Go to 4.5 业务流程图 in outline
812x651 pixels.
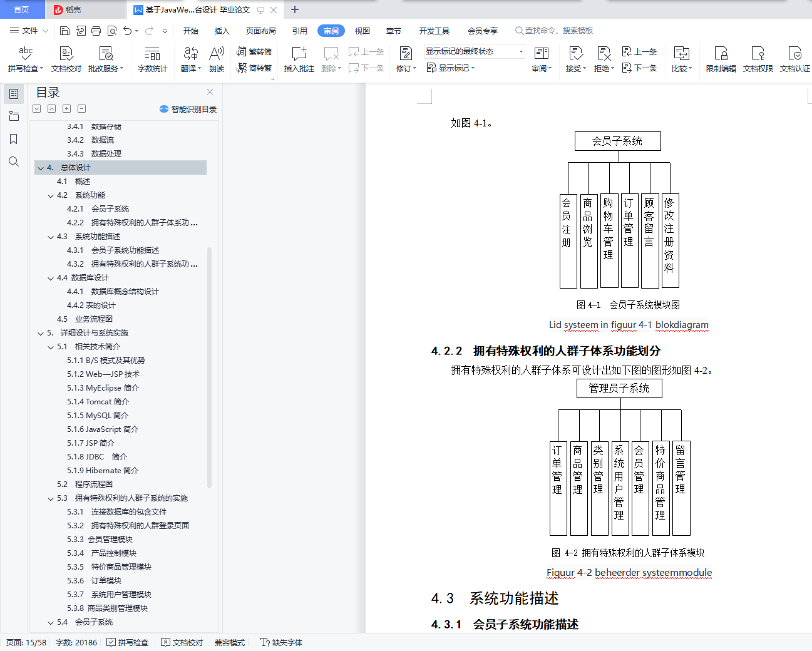click(x=85, y=319)
